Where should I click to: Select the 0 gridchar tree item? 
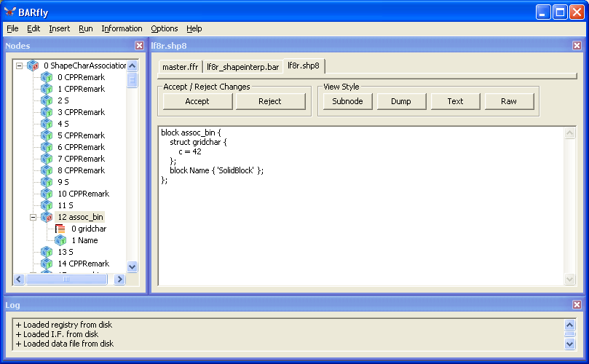click(89, 229)
